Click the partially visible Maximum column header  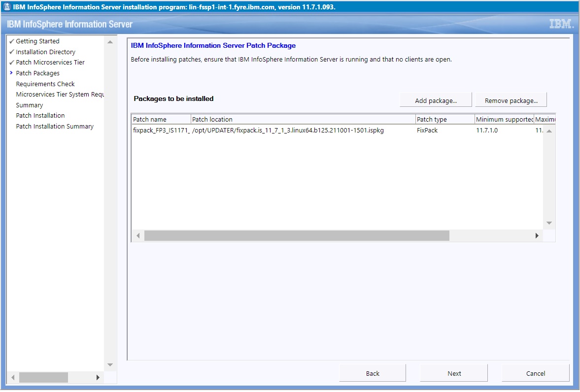(545, 119)
